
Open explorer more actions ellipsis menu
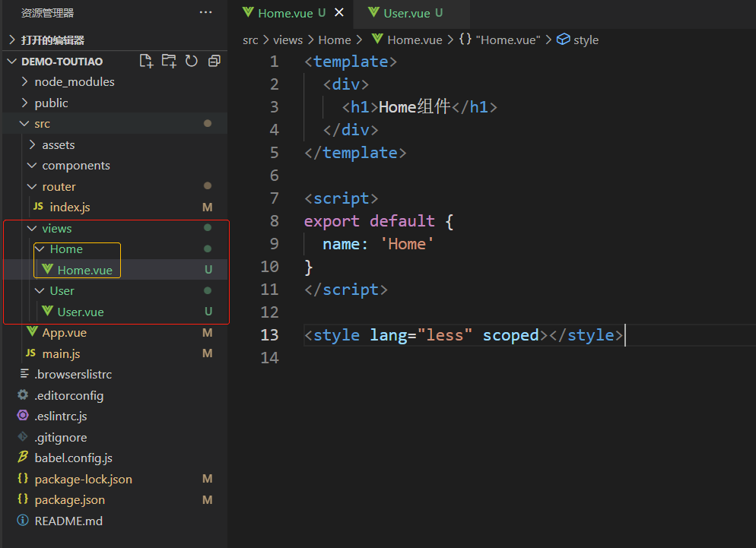[x=205, y=13]
